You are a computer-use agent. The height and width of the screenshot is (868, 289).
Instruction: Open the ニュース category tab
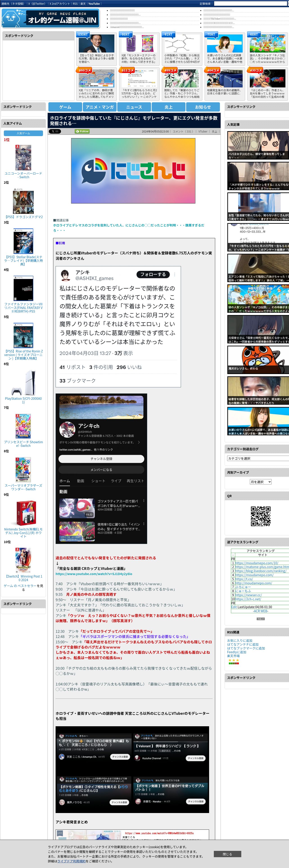[134, 107]
